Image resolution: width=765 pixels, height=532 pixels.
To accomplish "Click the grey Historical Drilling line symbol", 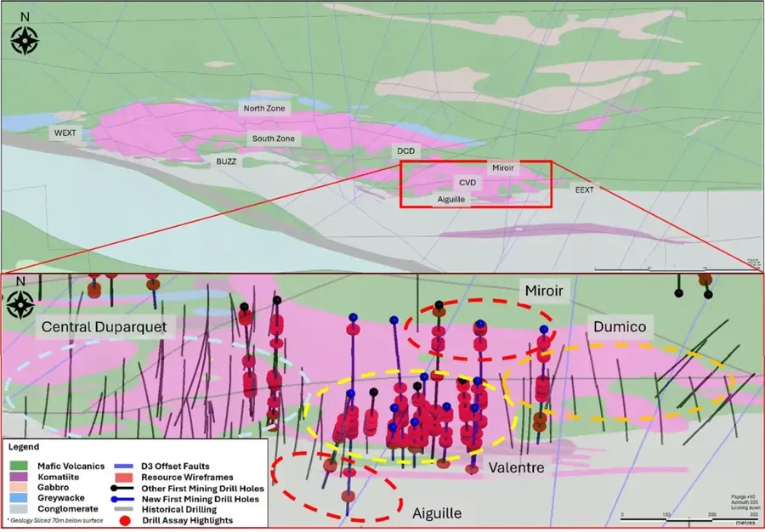I will 124,510.
